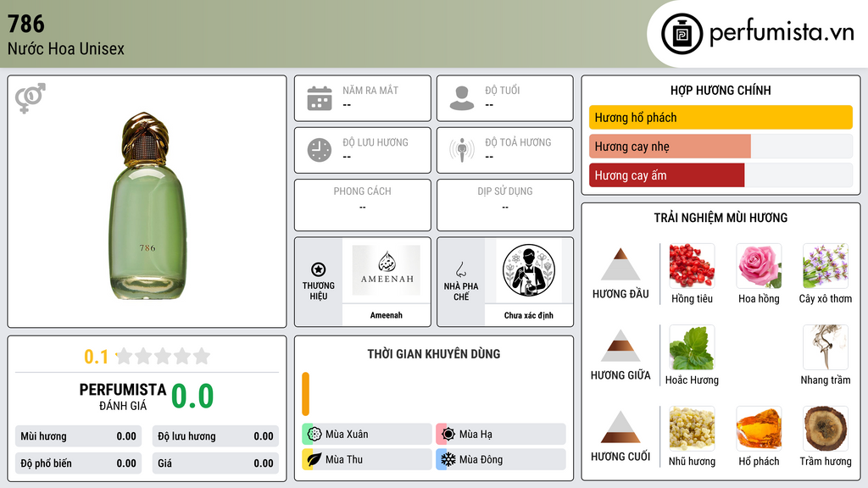
Task: Click the Mùa Đông snowflake icon
Action: (x=448, y=459)
